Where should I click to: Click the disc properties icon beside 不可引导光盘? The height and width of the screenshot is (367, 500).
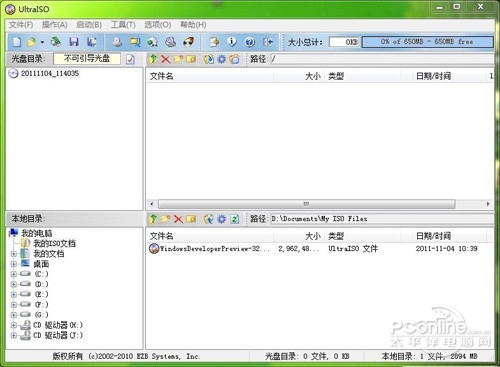(130, 59)
